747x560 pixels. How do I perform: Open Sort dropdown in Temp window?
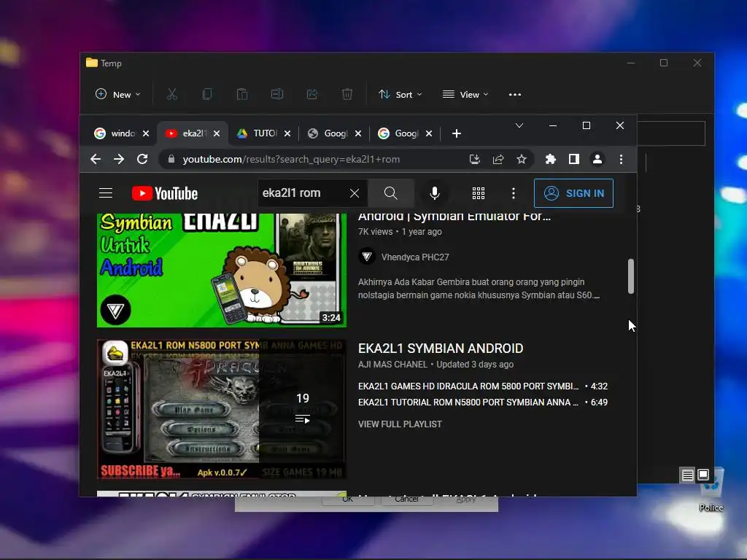coord(400,94)
